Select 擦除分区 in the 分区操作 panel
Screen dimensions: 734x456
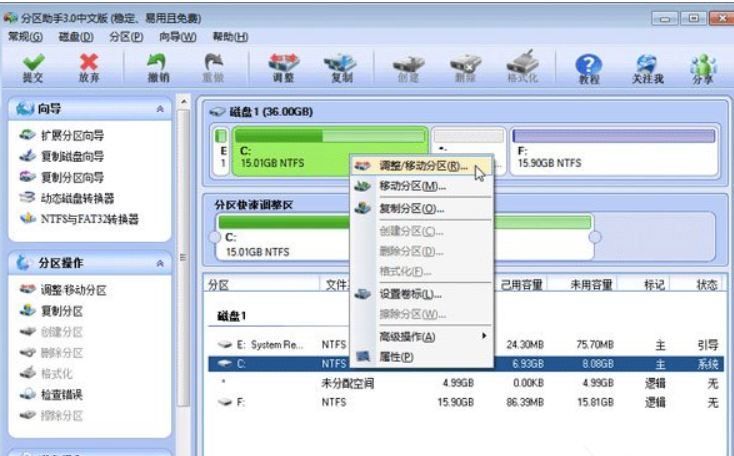pos(51,415)
